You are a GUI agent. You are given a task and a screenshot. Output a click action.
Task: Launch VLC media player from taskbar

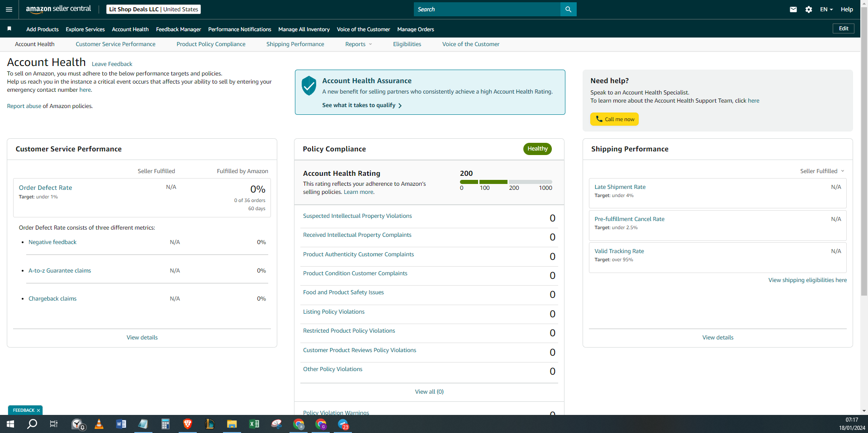[x=99, y=424]
